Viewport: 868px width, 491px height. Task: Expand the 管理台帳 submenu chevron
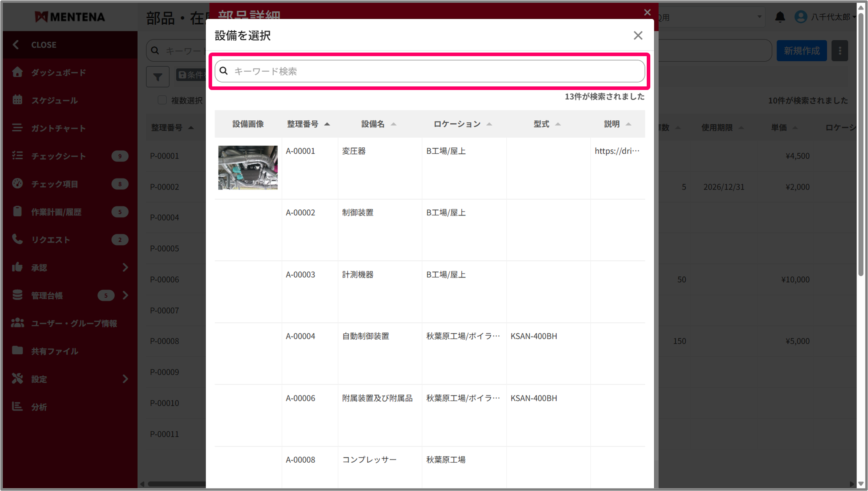(125, 295)
